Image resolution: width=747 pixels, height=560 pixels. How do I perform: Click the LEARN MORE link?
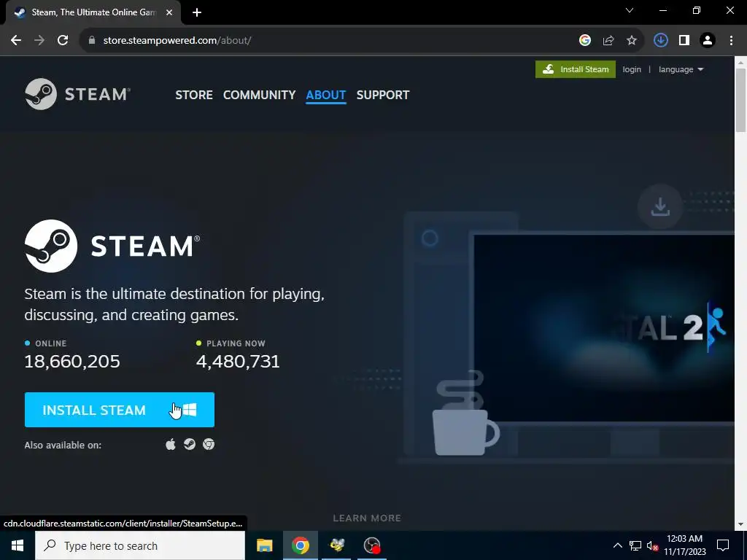[x=367, y=518]
